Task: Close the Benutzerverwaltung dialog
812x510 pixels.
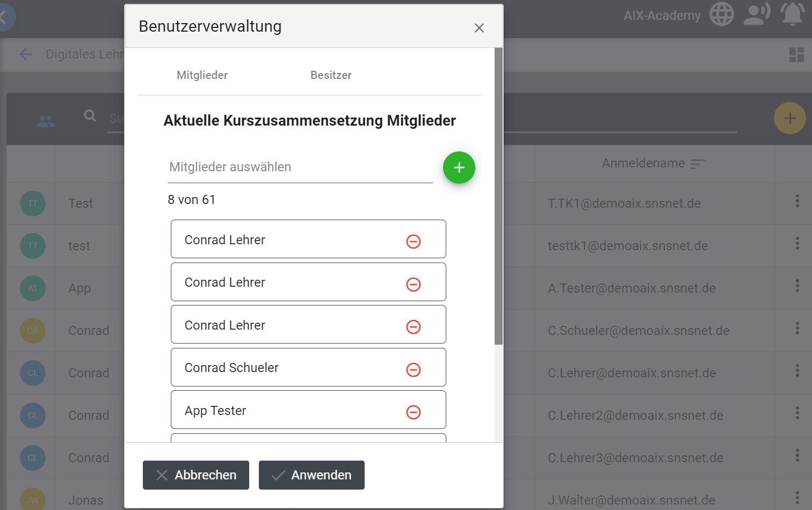Action: click(x=479, y=28)
